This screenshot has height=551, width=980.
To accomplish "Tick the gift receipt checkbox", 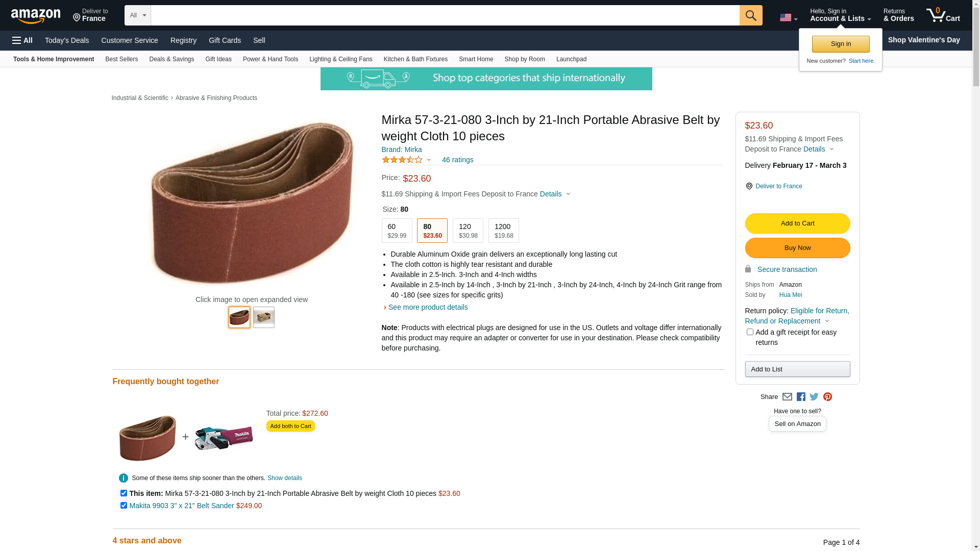I will click(x=750, y=332).
